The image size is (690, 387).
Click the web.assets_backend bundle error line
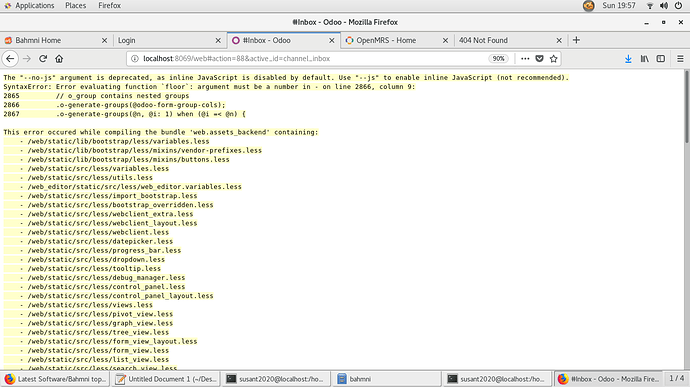point(161,132)
